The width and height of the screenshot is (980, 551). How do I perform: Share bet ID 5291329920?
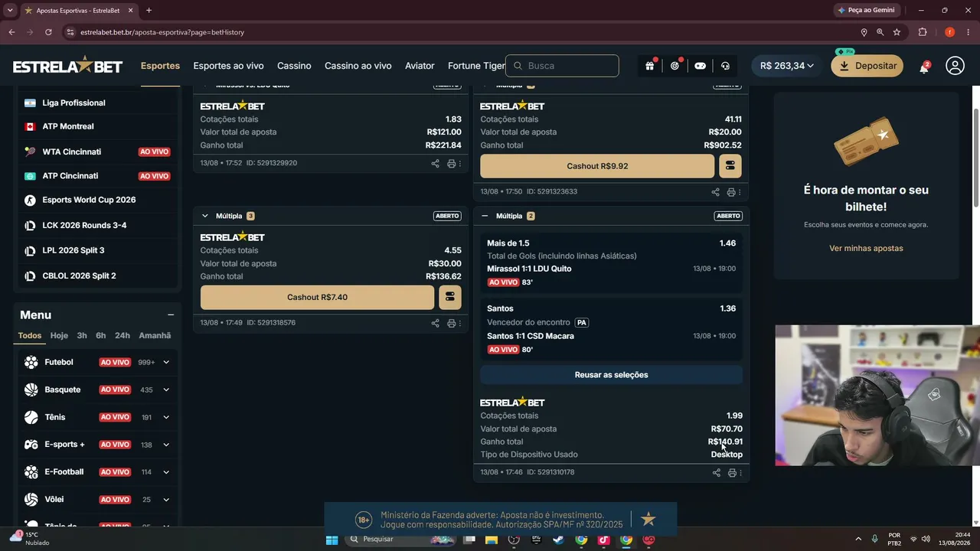(435, 163)
